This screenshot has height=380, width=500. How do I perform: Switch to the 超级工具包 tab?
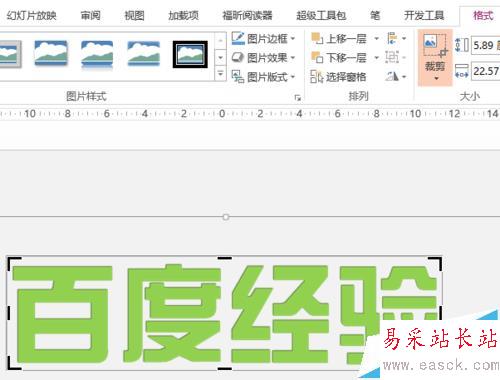[321, 15]
